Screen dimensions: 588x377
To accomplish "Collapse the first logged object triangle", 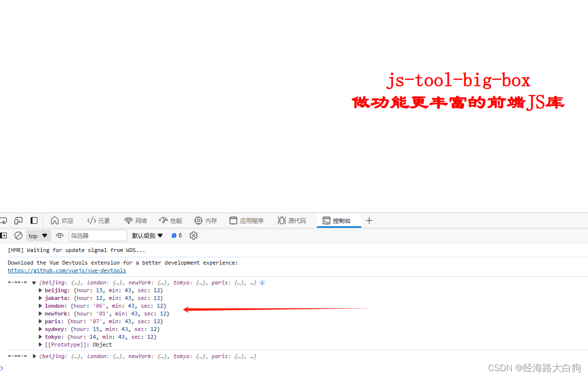I will tap(34, 283).
